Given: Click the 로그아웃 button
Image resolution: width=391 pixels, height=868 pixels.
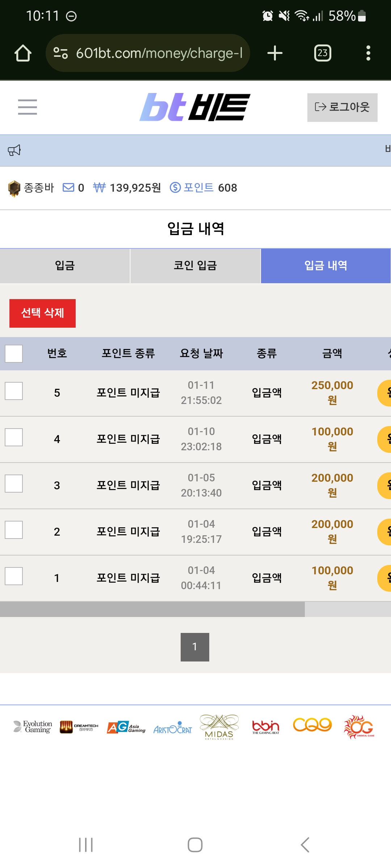Looking at the screenshot, I should coord(342,107).
